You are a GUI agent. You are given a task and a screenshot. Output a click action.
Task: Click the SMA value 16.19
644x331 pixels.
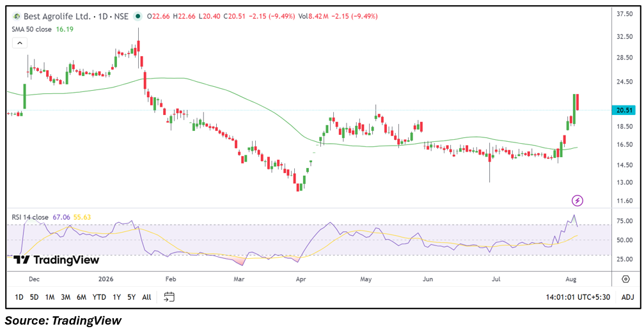(64, 29)
